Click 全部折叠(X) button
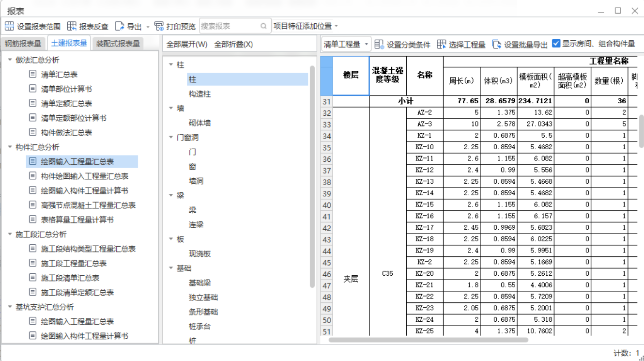 pyautogui.click(x=233, y=44)
